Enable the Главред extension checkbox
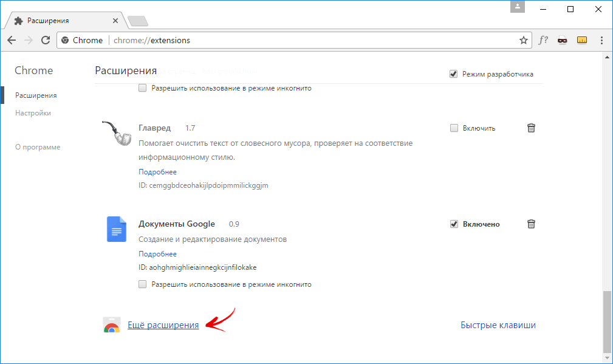The width and height of the screenshot is (613, 364). (454, 128)
